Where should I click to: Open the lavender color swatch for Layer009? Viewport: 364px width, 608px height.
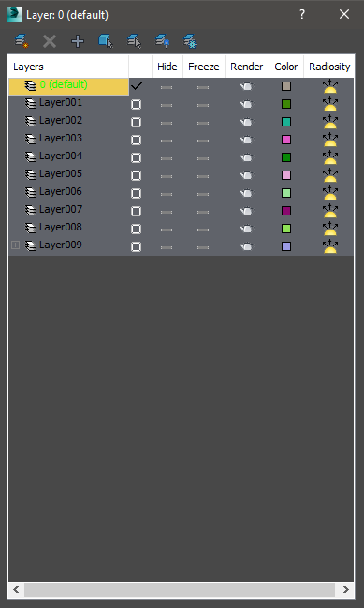[286, 246]
